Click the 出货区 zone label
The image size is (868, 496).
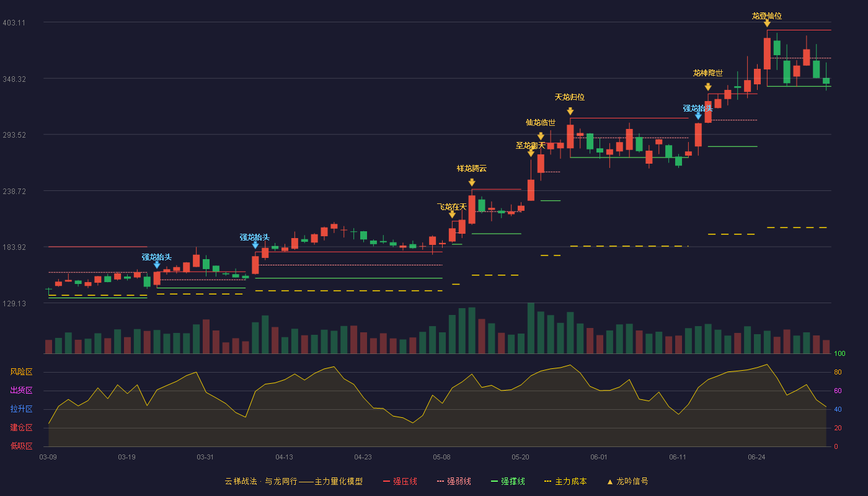(x=21, y=391)
